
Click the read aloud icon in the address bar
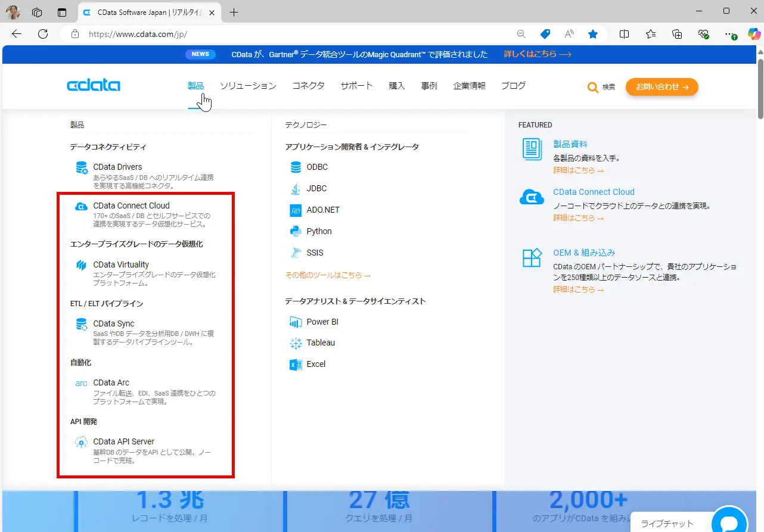click(x=569, y=34)
